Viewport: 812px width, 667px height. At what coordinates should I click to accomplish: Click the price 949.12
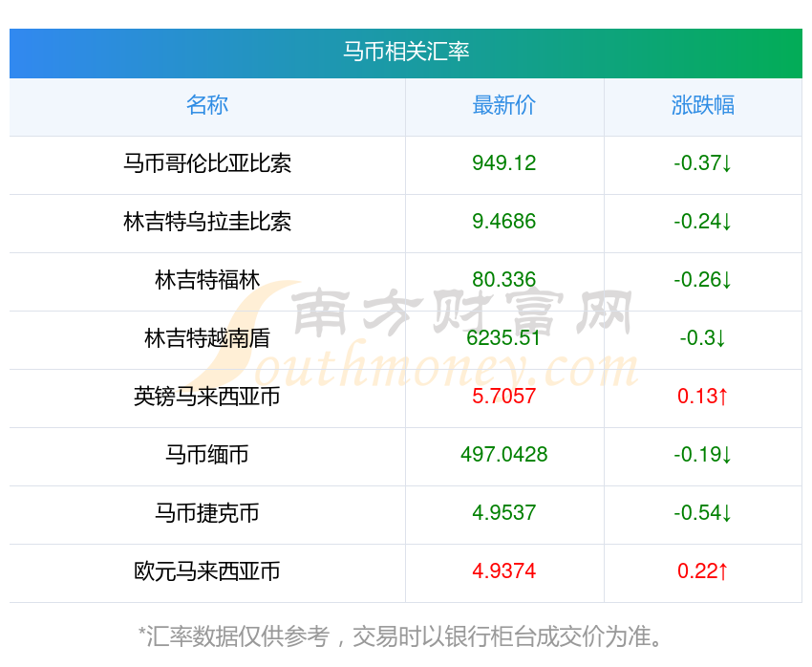click(503, 163)
